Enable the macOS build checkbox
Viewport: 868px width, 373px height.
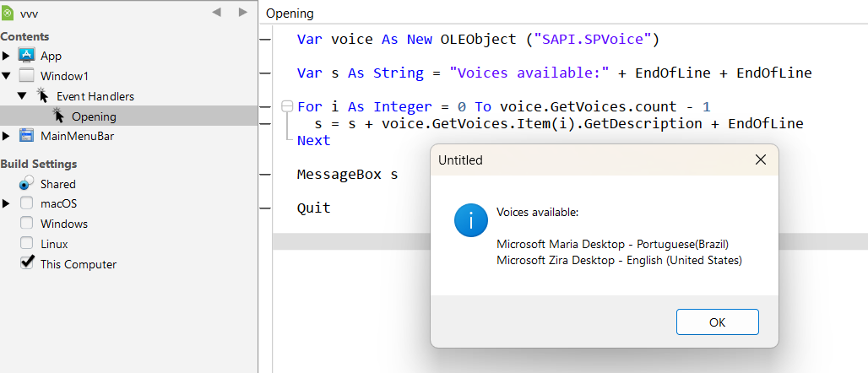(26, 203)
